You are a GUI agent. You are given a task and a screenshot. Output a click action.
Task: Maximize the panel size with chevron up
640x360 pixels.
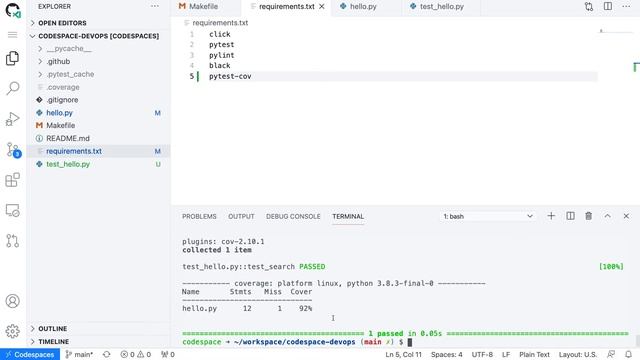(x=607, y=216)
